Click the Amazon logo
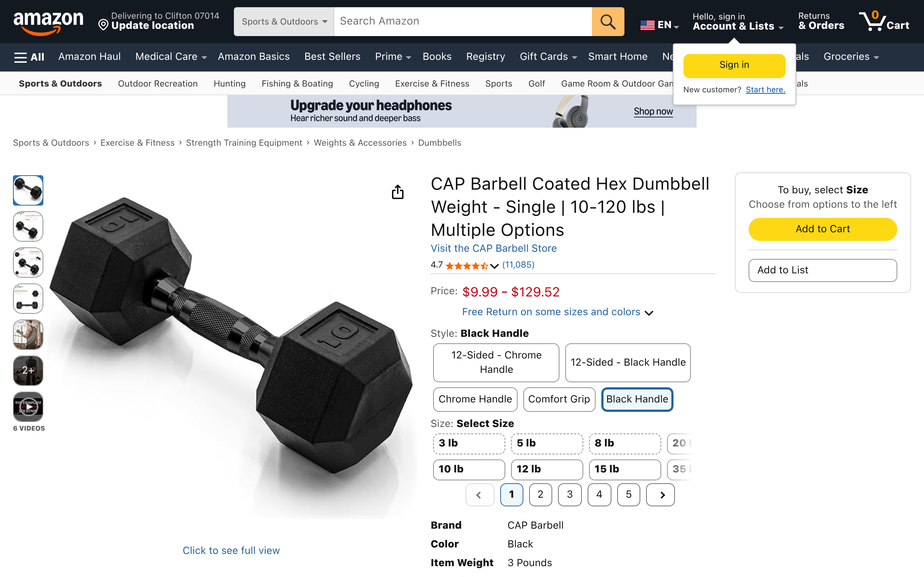The width and height of the screenshot is (924, 577). click(48, 22)
